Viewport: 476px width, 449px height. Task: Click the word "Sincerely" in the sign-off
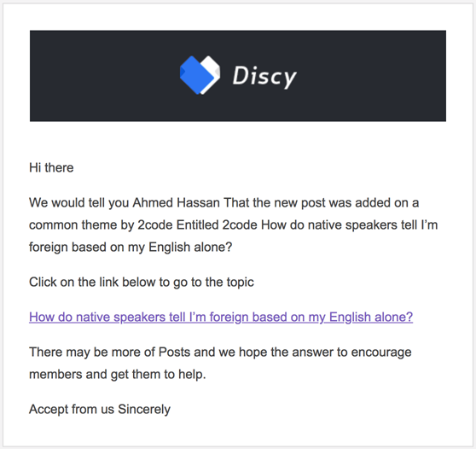point(144,410)
